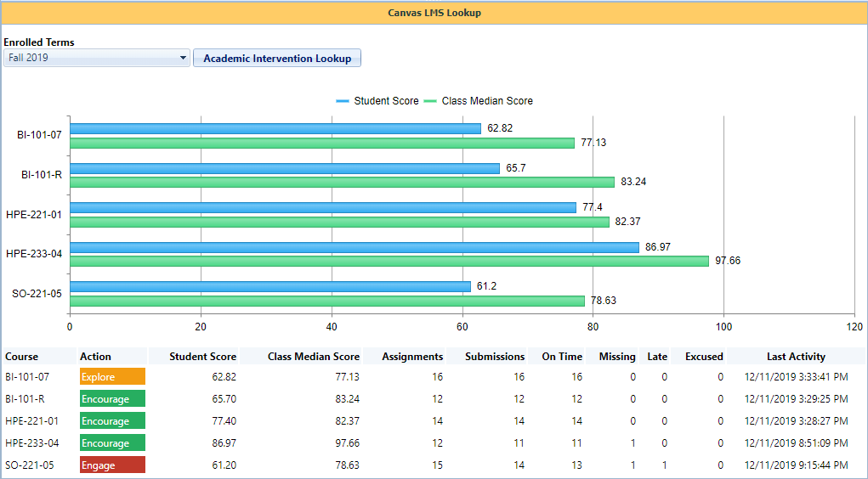Sort table by Student Score column header
This screenshot has height=479, width=868.
click(x=202, y=357)
